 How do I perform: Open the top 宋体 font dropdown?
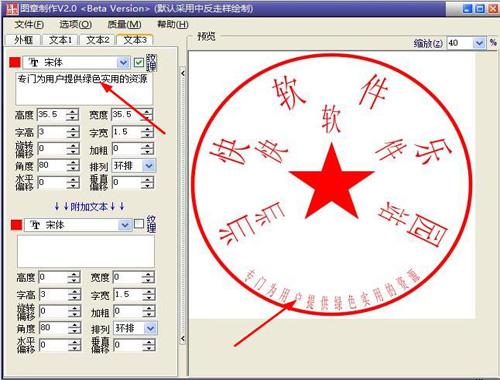pyautogui.click(x=123, y=62)
